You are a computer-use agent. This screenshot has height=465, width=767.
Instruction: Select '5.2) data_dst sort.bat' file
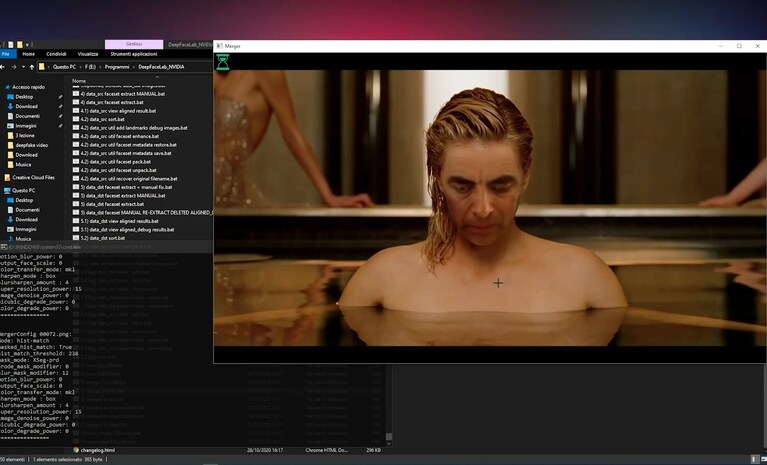(x=99, y=238)
